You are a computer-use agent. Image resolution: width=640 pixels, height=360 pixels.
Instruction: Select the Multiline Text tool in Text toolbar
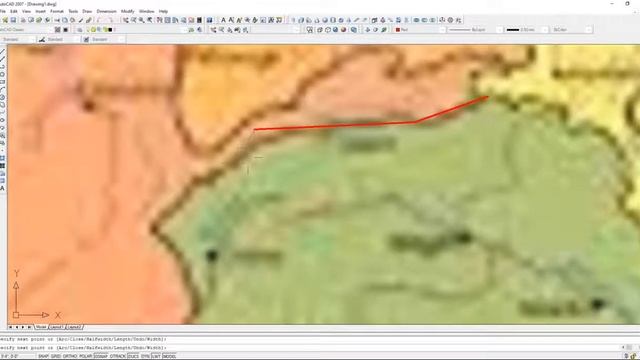223,20
